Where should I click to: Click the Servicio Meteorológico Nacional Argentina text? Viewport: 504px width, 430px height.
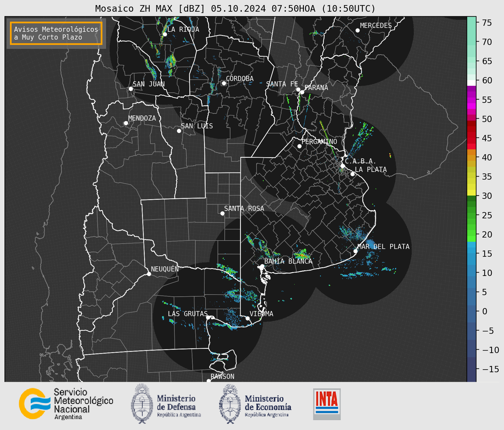[83, 404]
